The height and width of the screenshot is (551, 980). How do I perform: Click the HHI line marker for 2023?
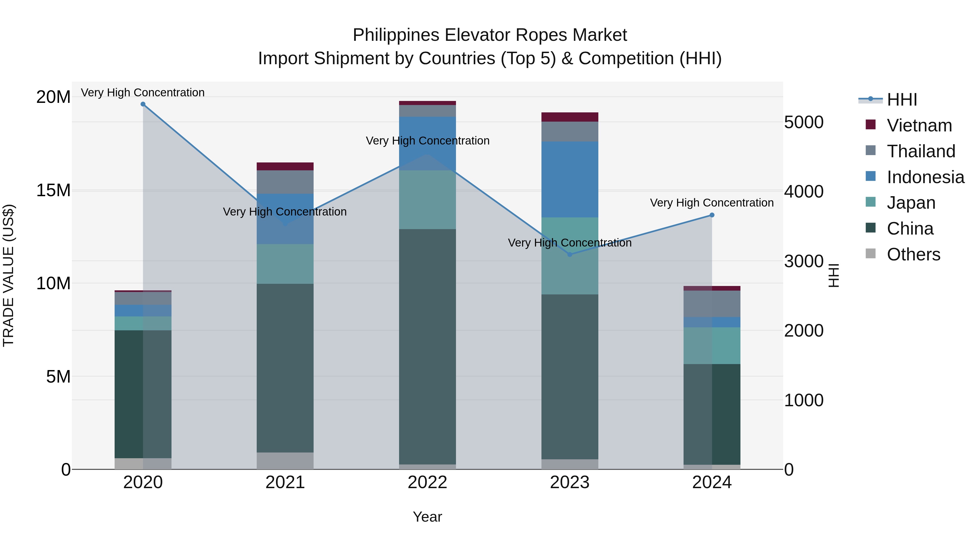tap(569, 254)
